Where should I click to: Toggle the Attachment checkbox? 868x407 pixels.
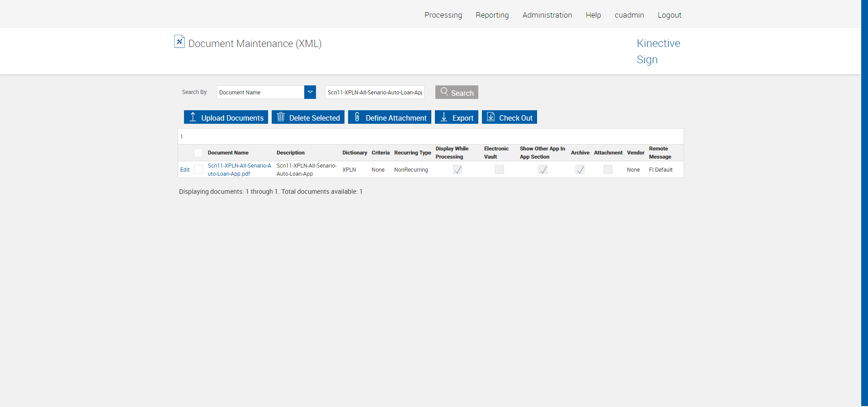[608, 169]
